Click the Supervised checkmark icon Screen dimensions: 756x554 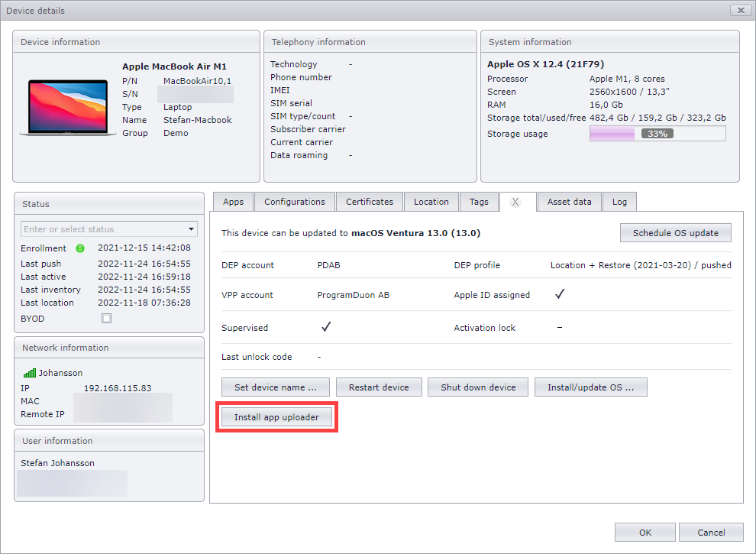(x=326, y=327)
